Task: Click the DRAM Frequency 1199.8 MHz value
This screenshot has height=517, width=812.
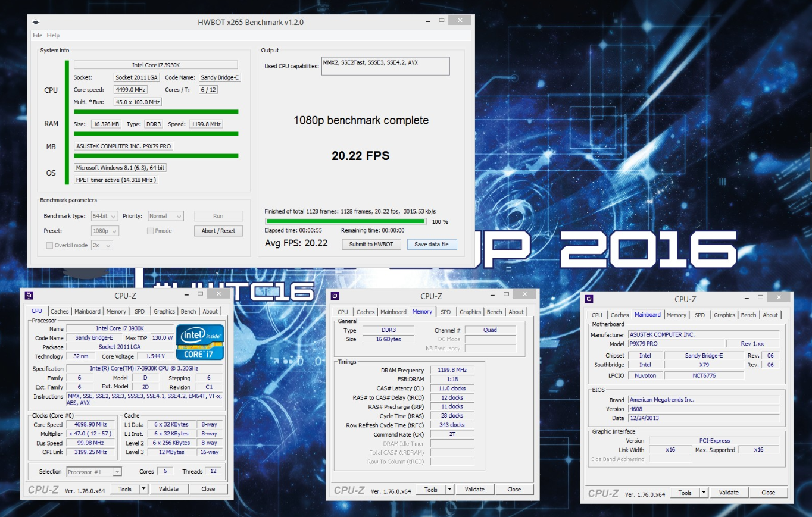Action: (x=451, y=370)
